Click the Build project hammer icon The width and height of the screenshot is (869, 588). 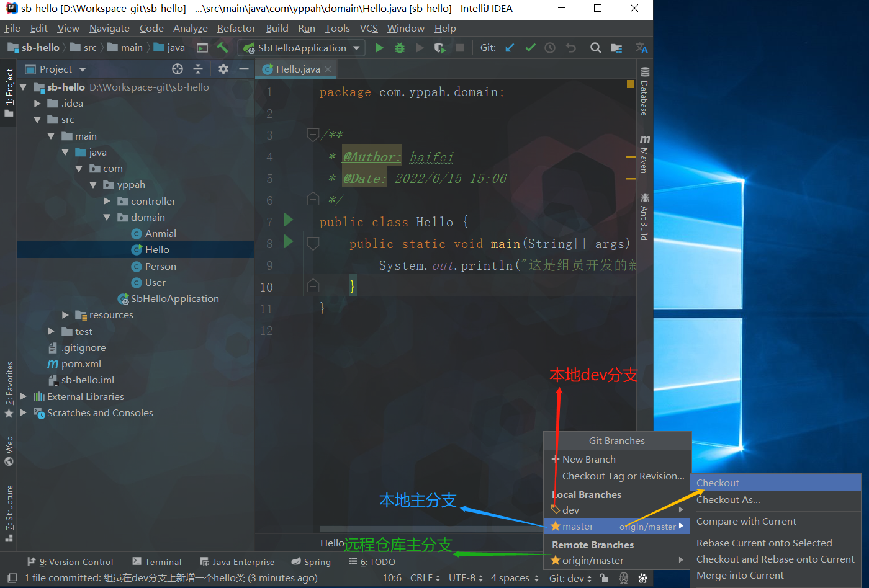(x=222, y=48)
